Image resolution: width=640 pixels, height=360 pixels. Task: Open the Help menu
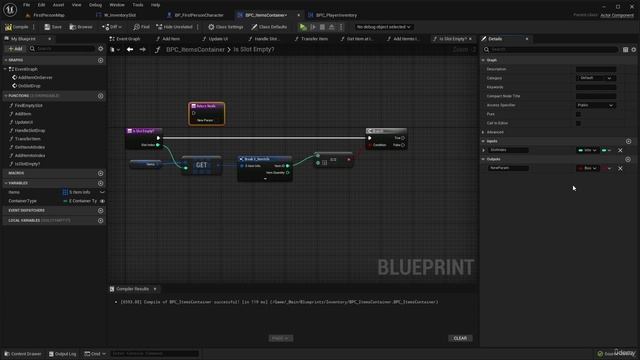156,5
